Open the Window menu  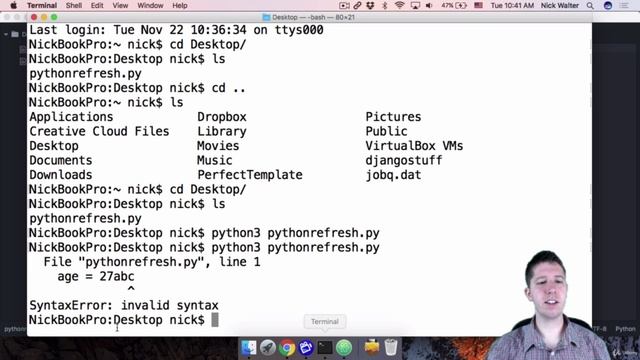click(x=150, y=5)
